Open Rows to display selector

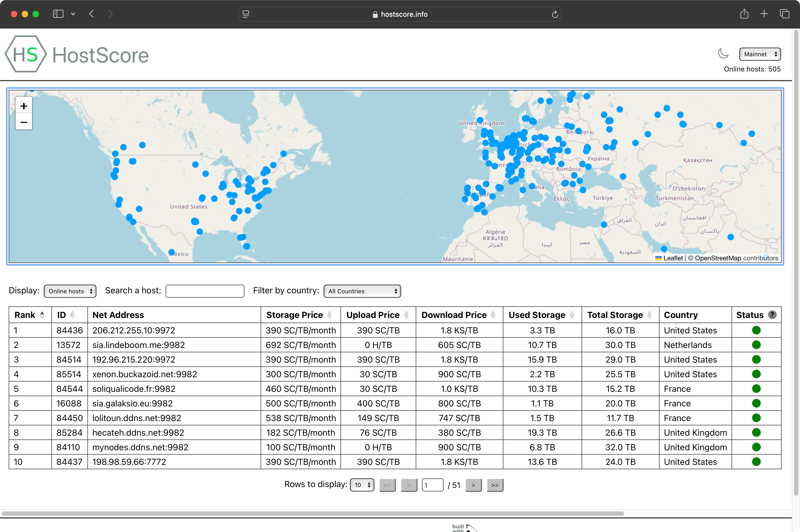(362, 485)
